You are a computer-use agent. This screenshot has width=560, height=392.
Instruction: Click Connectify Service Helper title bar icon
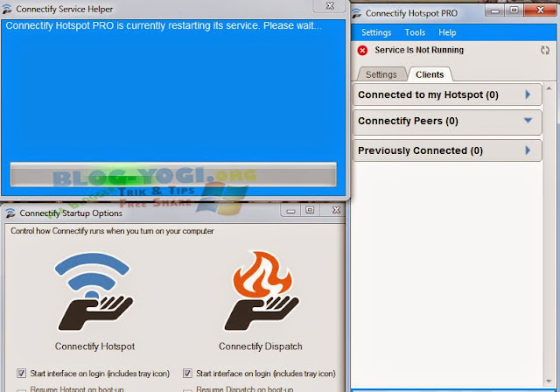click(7, 10)
